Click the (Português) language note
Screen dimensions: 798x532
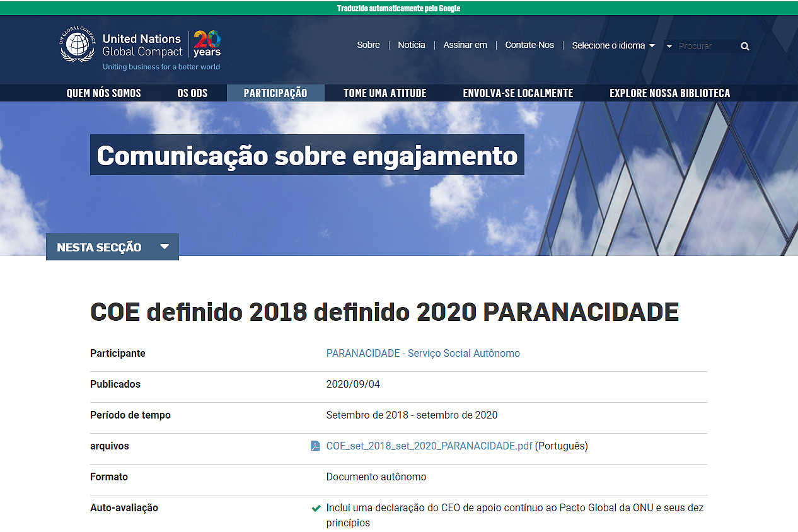(x=562, y=446)
